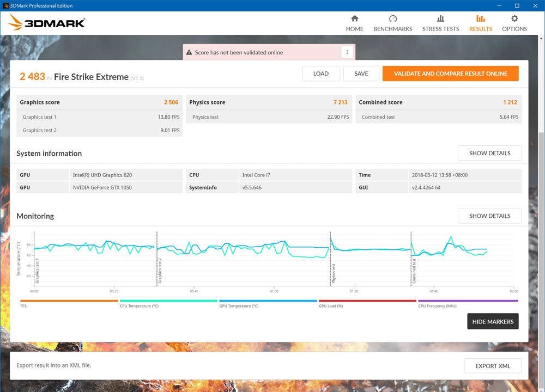Show details for Monitoring
This screenshot has width=545, height=392.
pos(490,216)
